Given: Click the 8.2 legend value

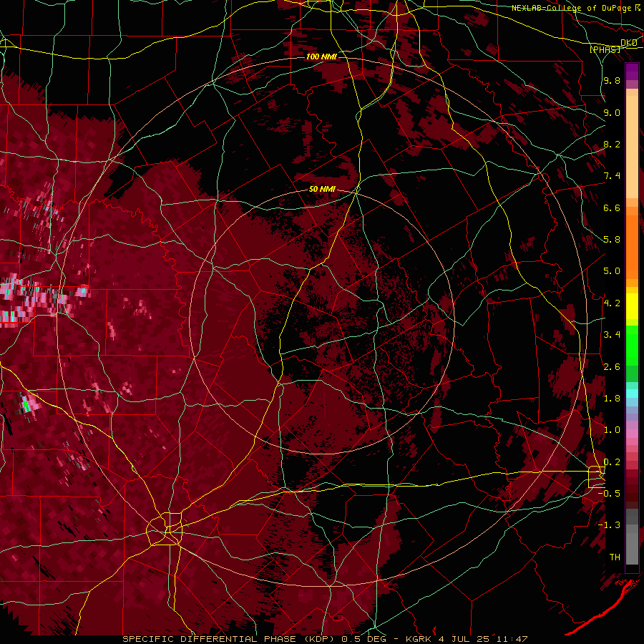Looking at the screenshot, I should [x=612, y=144].
